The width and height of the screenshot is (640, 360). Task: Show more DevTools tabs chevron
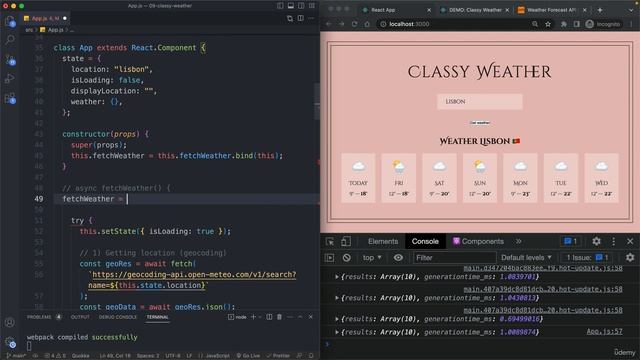point(518,242)
